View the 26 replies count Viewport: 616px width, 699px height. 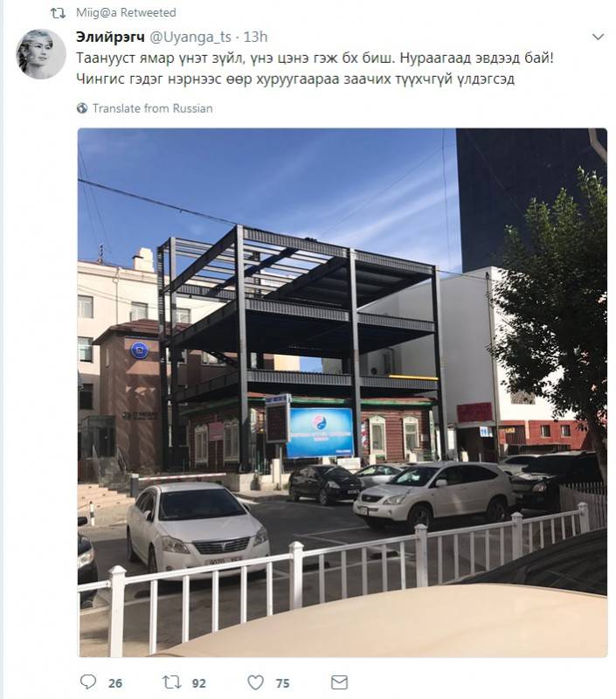pos(115,683)
